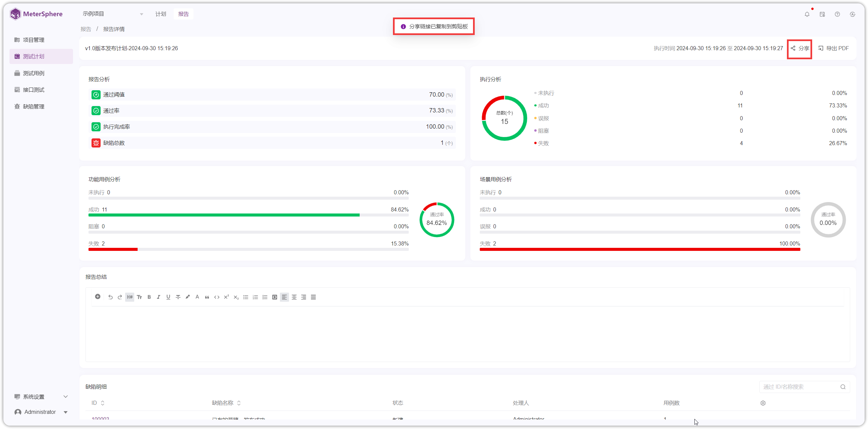Screen dimensions: 868x429
Task: Expand the 系统设置 sidebar section
Action: point(41,397)
